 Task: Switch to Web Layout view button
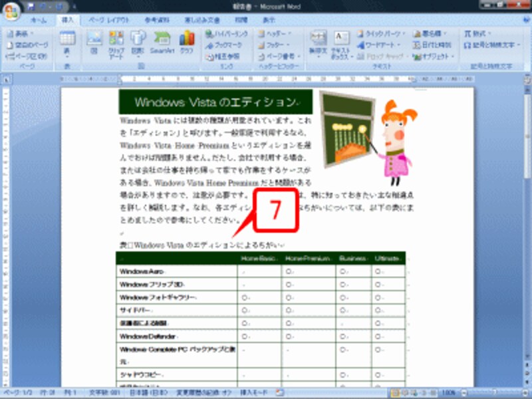click(x=414, y=393)
